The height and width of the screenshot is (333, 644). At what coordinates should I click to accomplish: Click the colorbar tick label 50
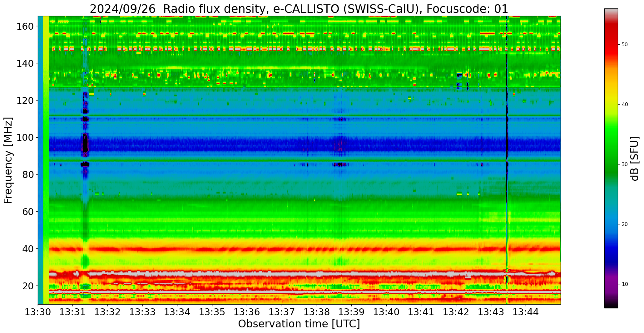click(625, 45)
